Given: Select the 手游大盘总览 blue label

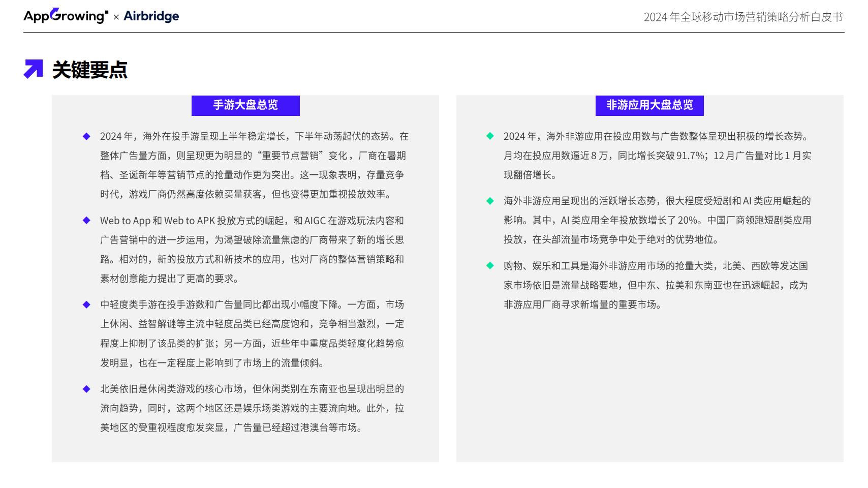Looking at the screenshot, I should (x=245, y=105).
